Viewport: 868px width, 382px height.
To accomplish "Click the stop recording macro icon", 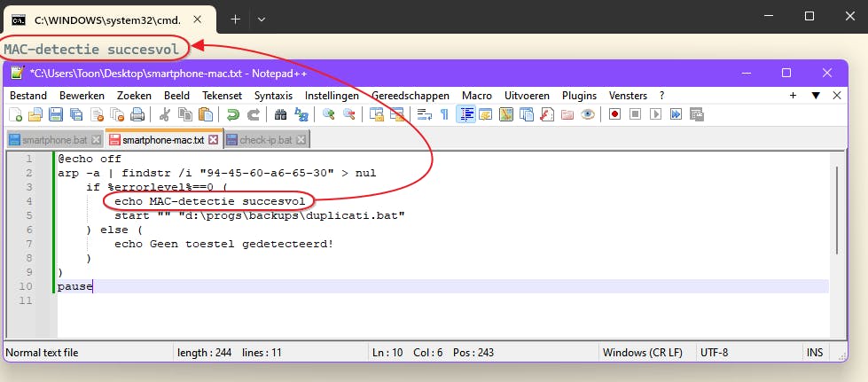I will point(635,114).
